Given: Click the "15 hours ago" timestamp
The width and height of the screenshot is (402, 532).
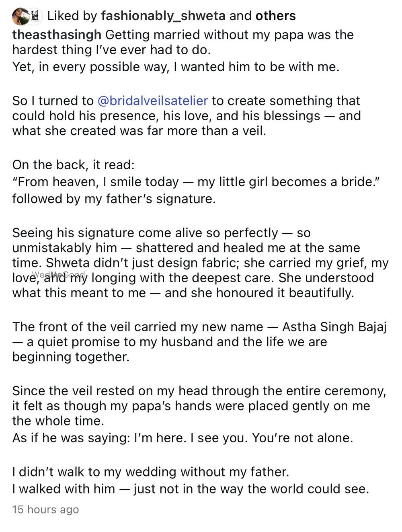Looking at the screenshot, I should [x=45, y=509].
